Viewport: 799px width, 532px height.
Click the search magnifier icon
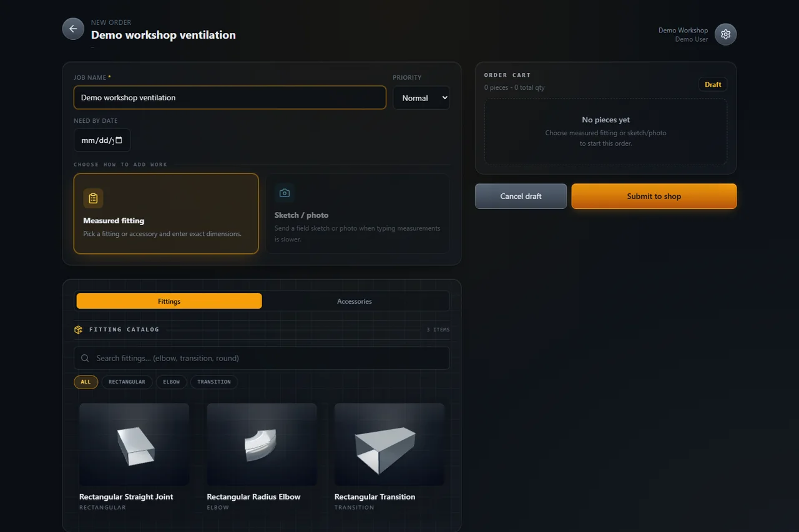(85, 358)
